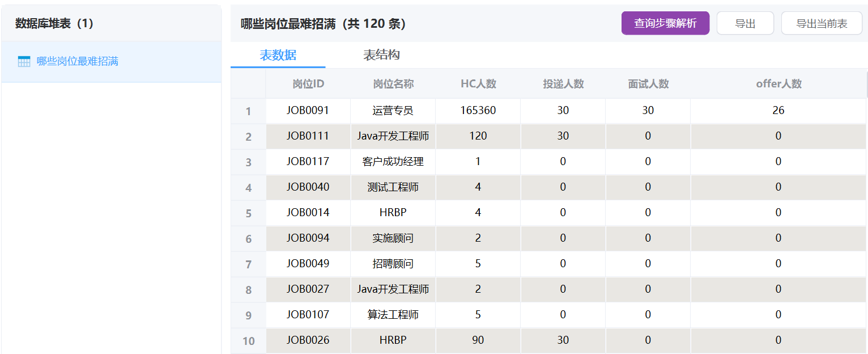Click HC value 165360 cell
This screenshot has height=354, width=868.
pos(478,111)
